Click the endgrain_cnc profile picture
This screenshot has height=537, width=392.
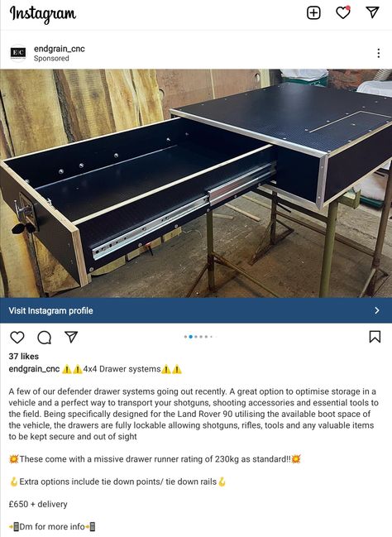tap(18, 53)
